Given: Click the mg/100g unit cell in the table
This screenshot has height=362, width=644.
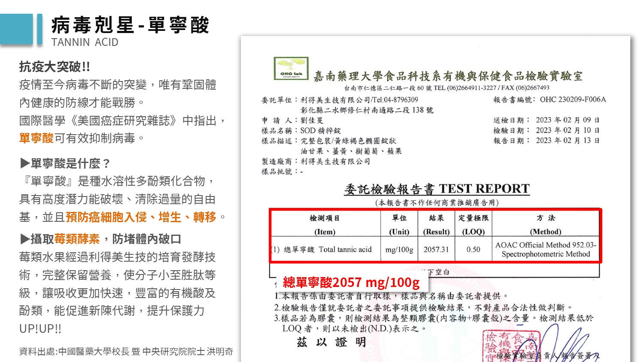Looking at the screenshot, I should click(x=399, y=249).
